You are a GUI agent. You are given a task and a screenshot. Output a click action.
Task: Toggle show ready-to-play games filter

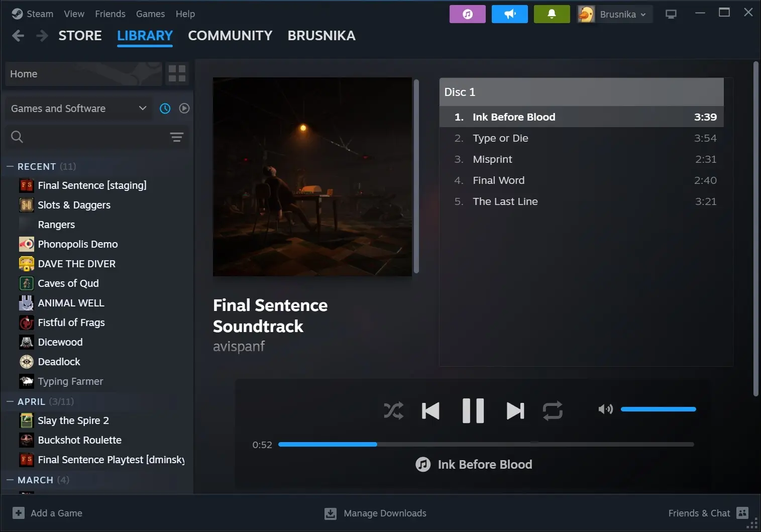pyautogui.click(x=184, y=108)
